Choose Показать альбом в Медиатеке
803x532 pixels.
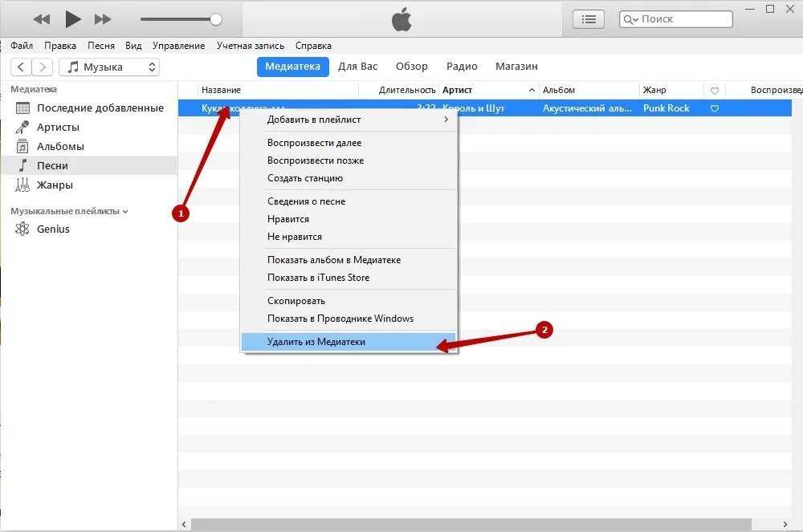[349, 260]
